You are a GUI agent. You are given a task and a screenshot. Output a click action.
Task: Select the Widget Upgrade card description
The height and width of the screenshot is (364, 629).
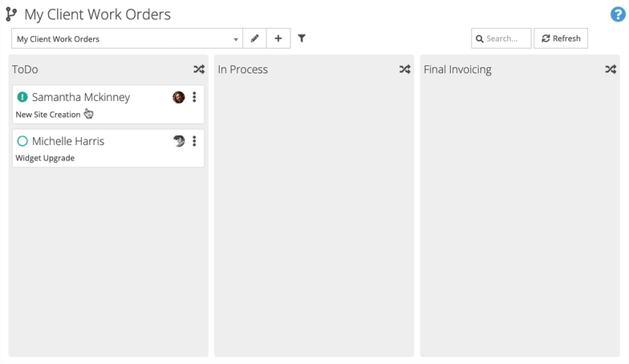45,158
